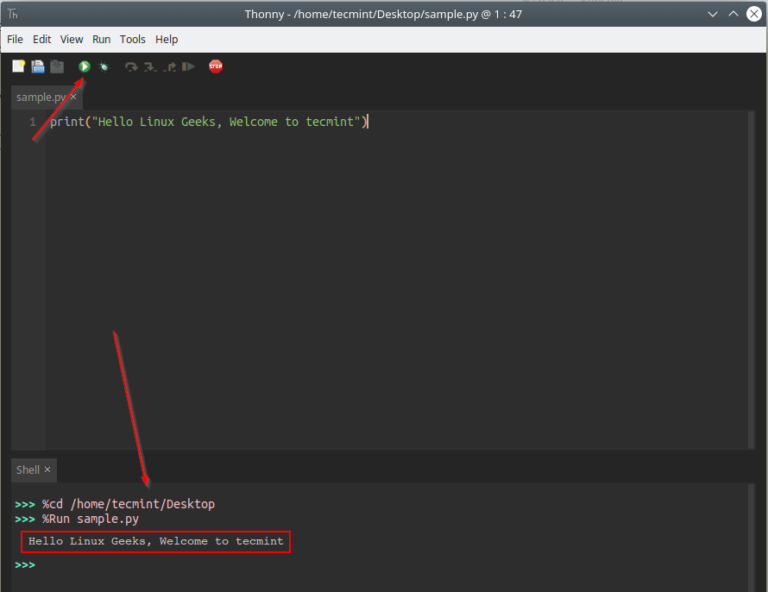Run current script with green play icon

(84, 66)
